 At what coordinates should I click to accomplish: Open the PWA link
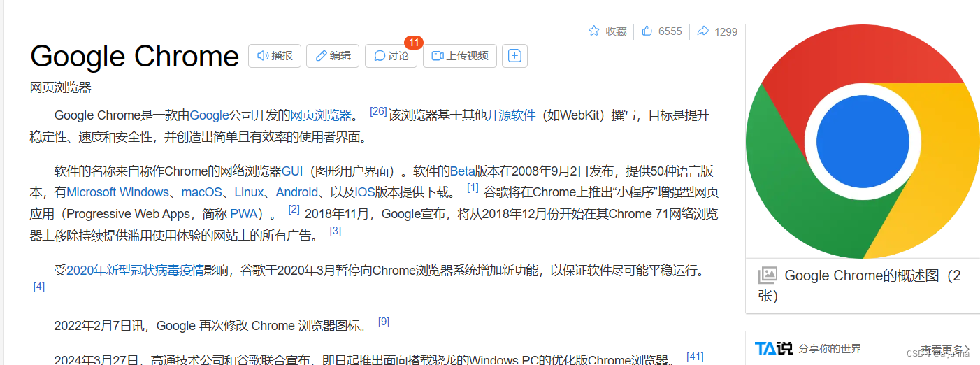(245, 213)
